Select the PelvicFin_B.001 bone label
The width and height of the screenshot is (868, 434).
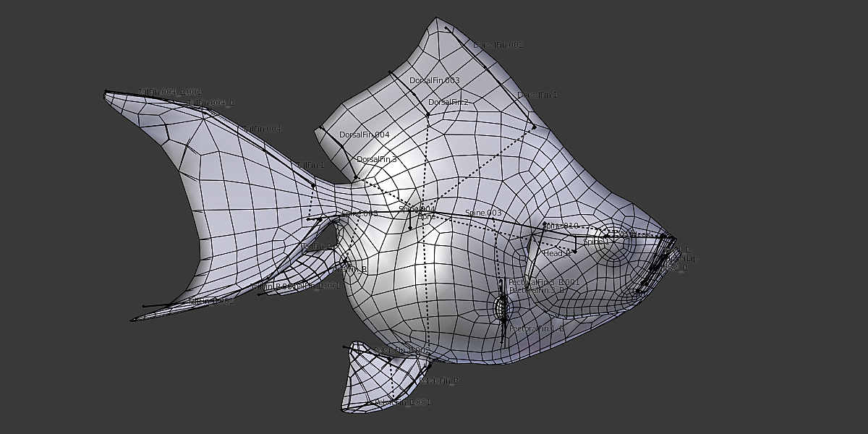402,402
